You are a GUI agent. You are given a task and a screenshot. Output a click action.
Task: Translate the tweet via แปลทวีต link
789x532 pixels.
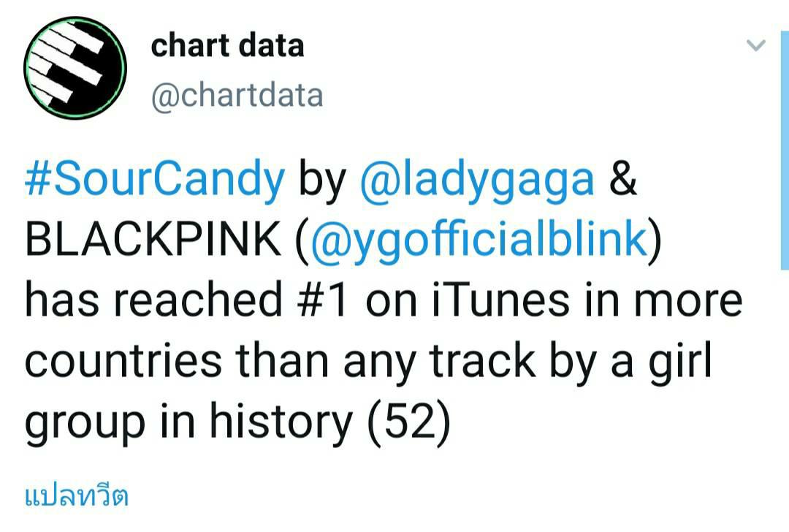click(77, 496)
